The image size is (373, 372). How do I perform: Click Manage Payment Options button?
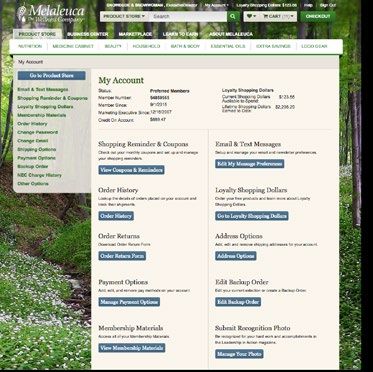click(x=129, y=302)
